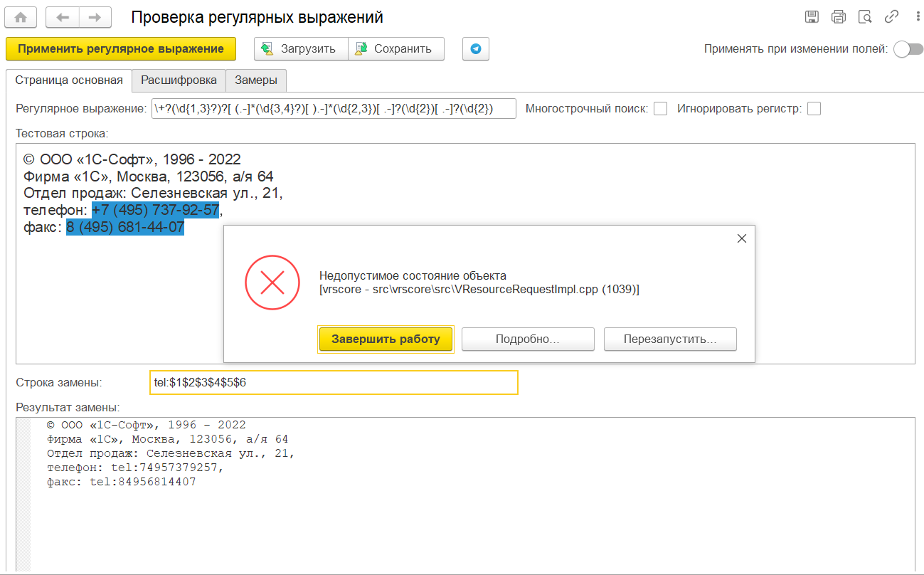Viewport: 924px width, 575px height.
Task: Navigate back with the left arrow
Action: [x=62, y=16]
